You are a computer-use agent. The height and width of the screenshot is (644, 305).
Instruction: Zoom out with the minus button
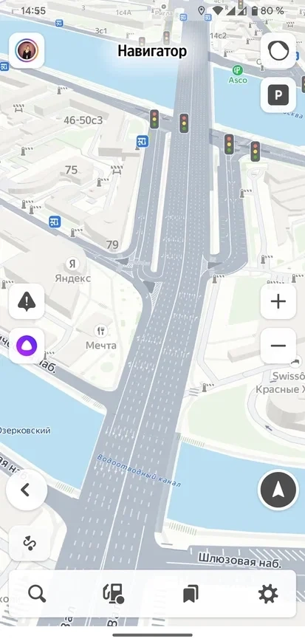point(278,346)
